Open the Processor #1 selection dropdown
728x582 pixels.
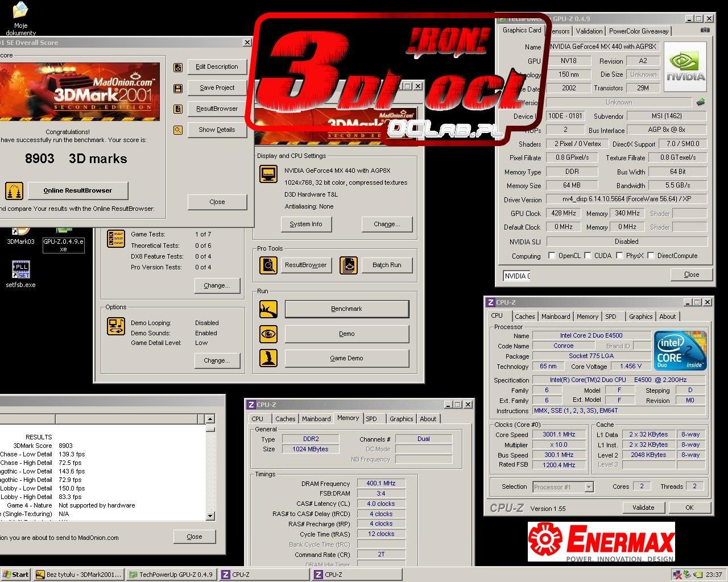coord(589,487)
